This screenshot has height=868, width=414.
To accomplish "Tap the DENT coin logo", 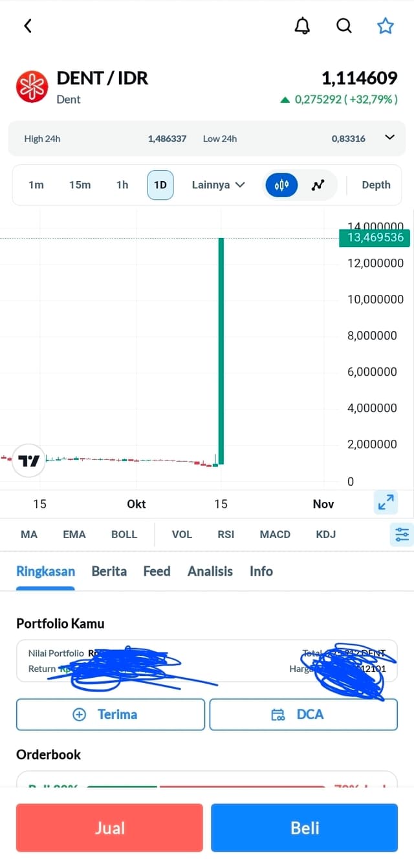I will pyautogui.click(x=32, y=87).
